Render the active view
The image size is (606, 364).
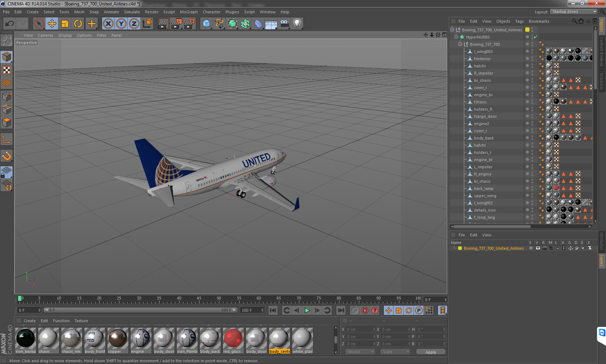tap(163, 24)
